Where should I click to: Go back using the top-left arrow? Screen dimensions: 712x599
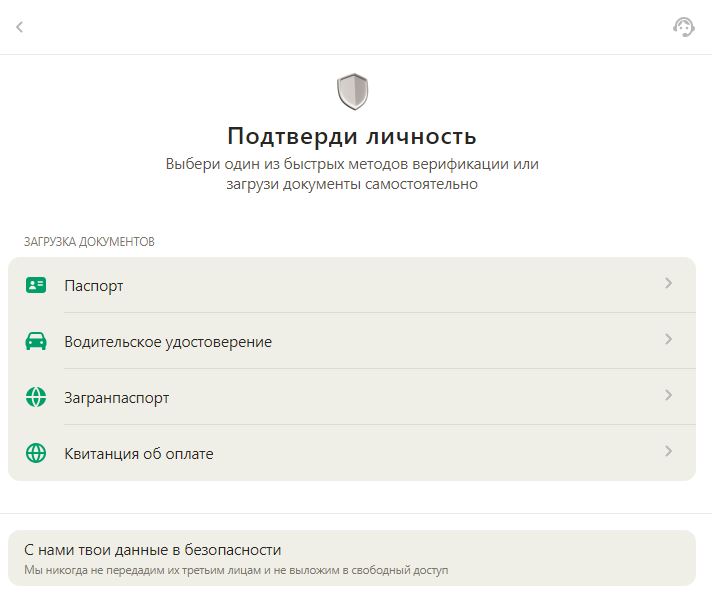pos(19,27)
